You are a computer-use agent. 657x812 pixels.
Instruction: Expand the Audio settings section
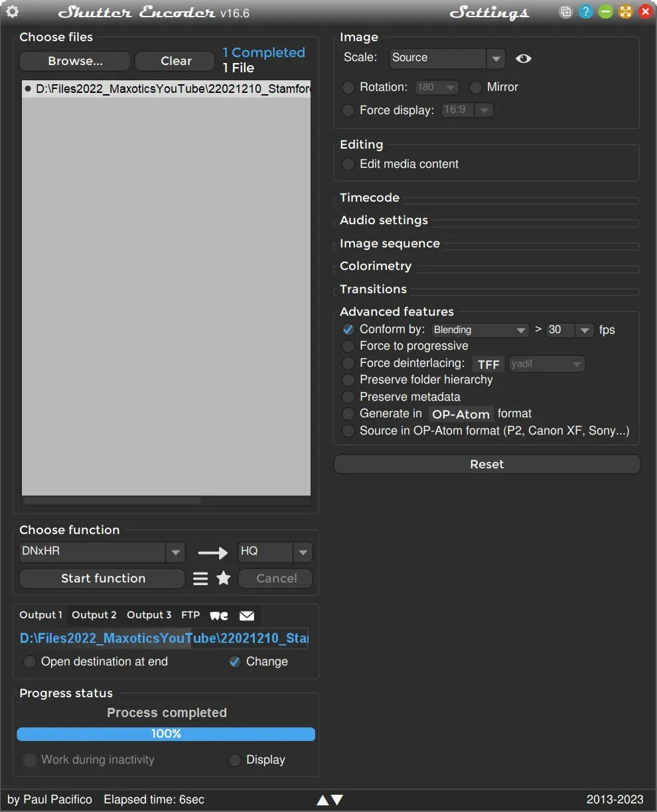pos(384,220)
